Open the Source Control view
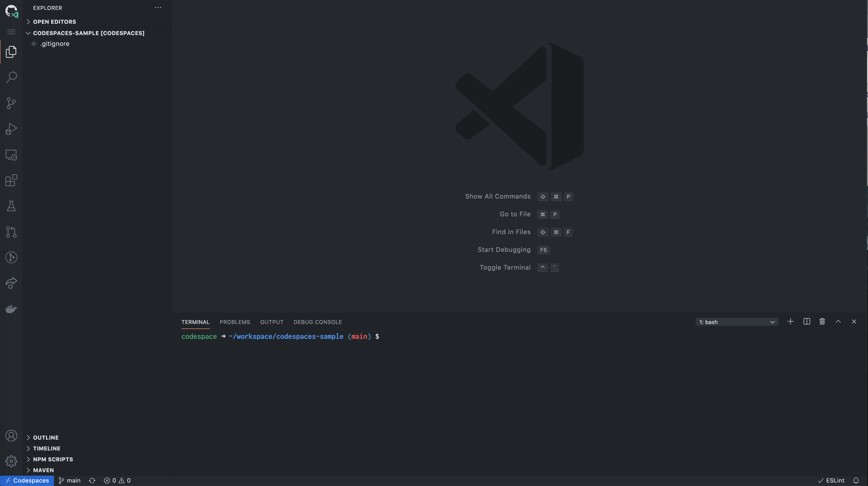This screenshot has height=486, width=868. point(11,103)
